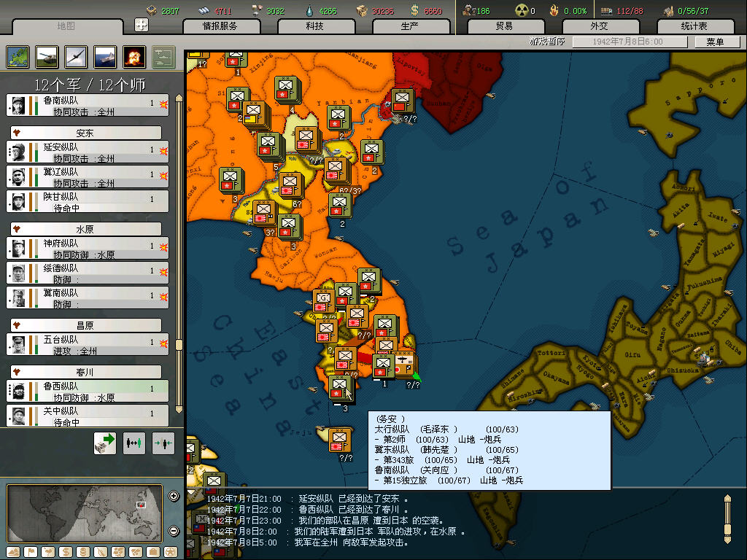Screen dimensions: 747x560
Task: Select the 神府纵队 unit row
Action: [88, 248]
